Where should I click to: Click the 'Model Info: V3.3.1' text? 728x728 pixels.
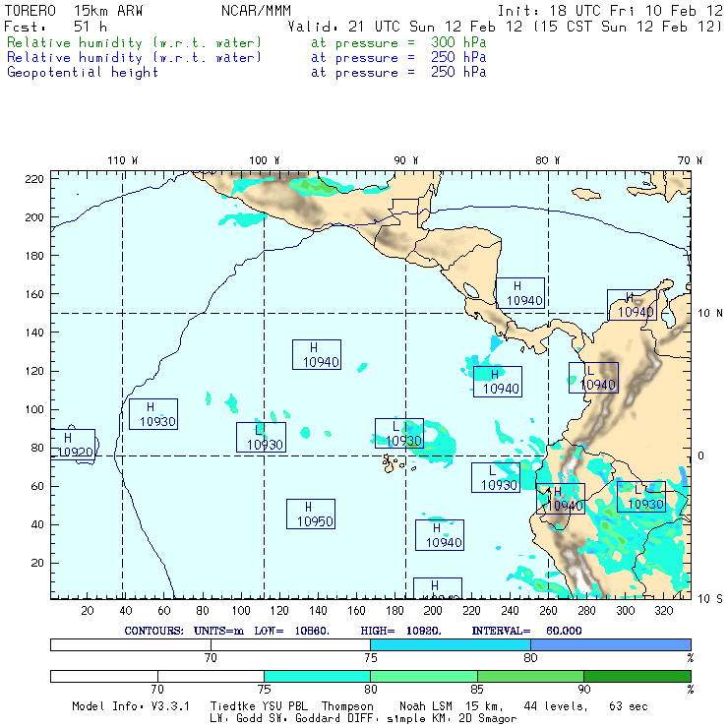(131, 706)
